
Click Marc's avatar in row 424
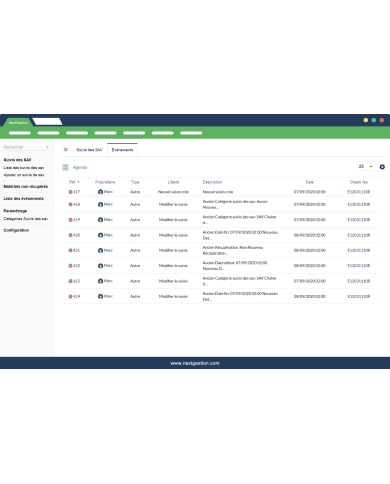pos(100,296)
